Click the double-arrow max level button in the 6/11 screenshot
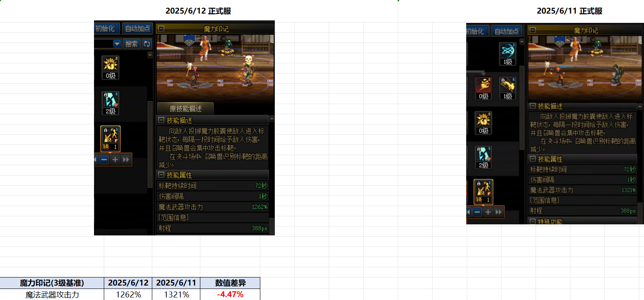 point(498,212)
